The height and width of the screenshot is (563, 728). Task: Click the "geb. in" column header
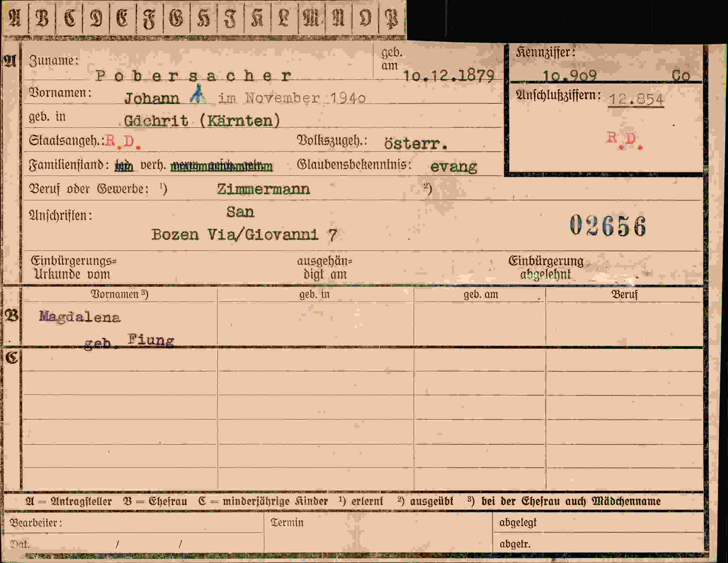pyautogui.click(x=314, y=294)
